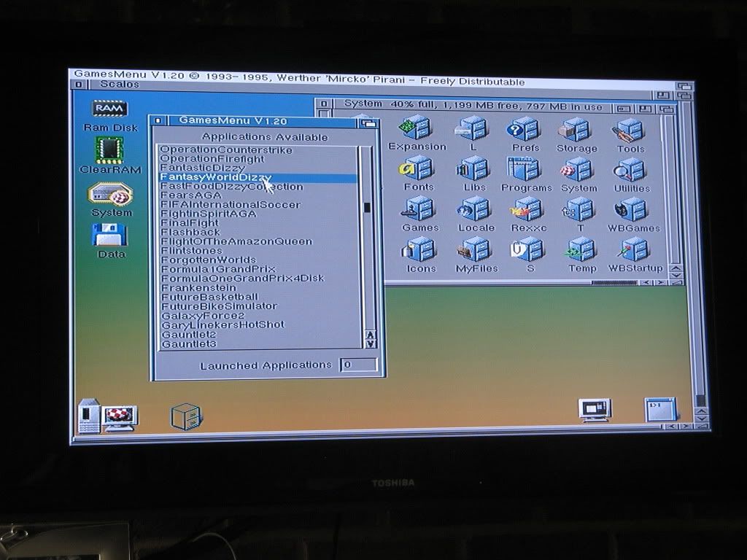Click the System window zoom gadget
The image size is (747, 560).
(645, 109)
